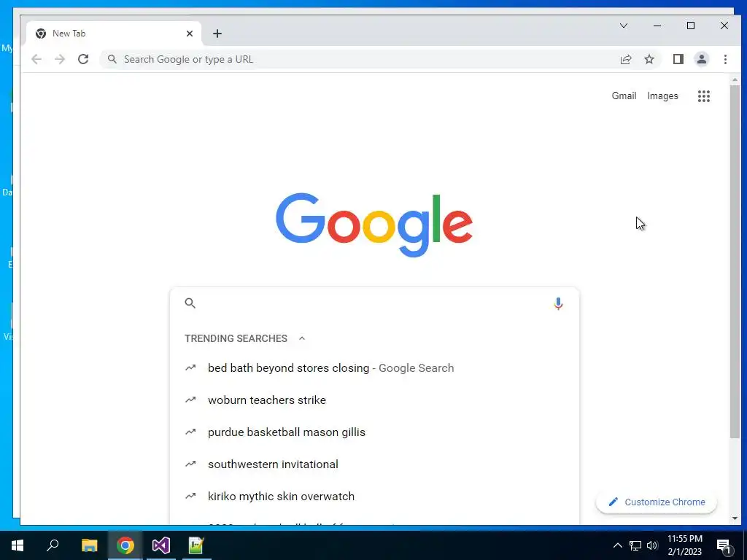
Task: Open File Explorer from the taskbar
Action: (x=89, y=545)
